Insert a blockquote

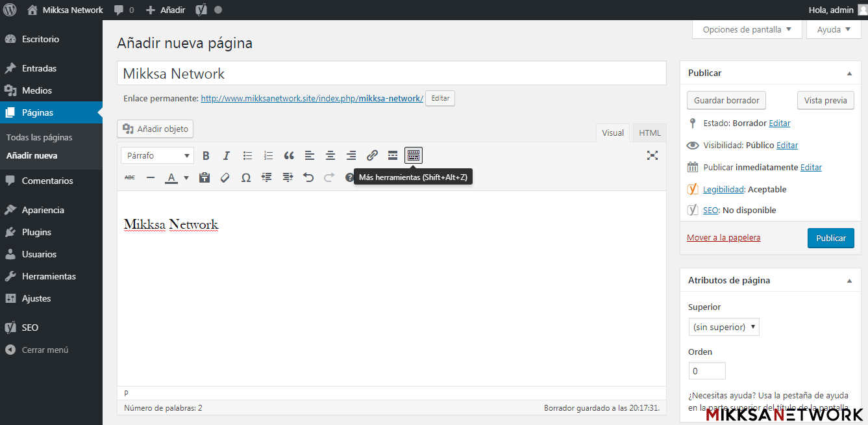[x=289, y=155]
